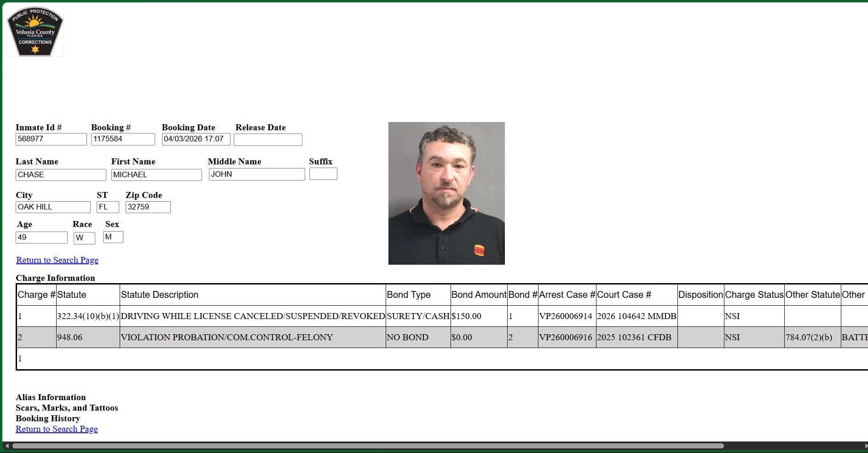
Task: Click the left arrow of the horizontal scrollbar
Action: point(6,446)
